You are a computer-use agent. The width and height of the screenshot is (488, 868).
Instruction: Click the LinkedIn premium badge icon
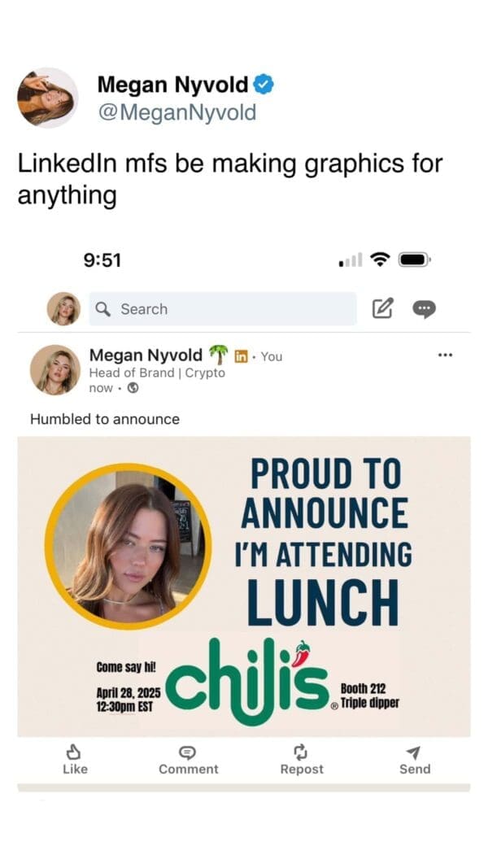241,355
